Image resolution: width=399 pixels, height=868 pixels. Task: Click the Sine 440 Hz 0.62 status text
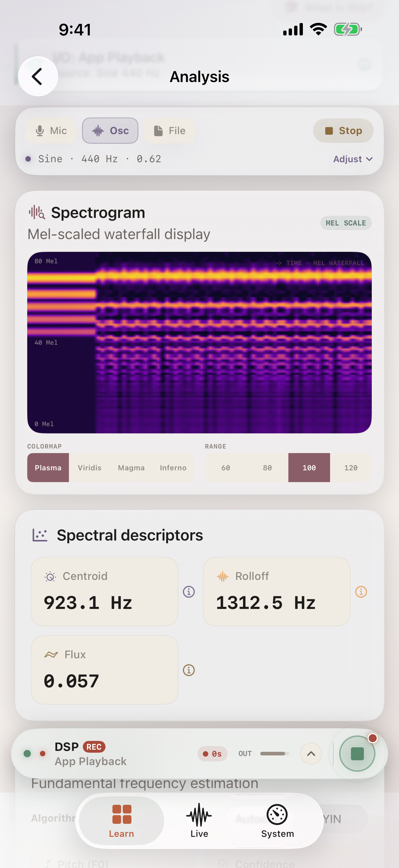[x=99, y=159]
